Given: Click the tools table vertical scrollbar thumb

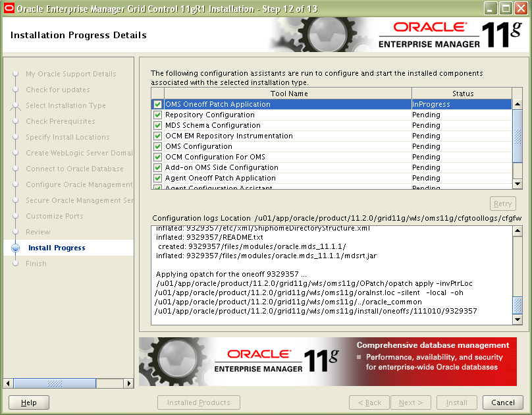Looking at the screenshot, I should (x=518, y=136).
